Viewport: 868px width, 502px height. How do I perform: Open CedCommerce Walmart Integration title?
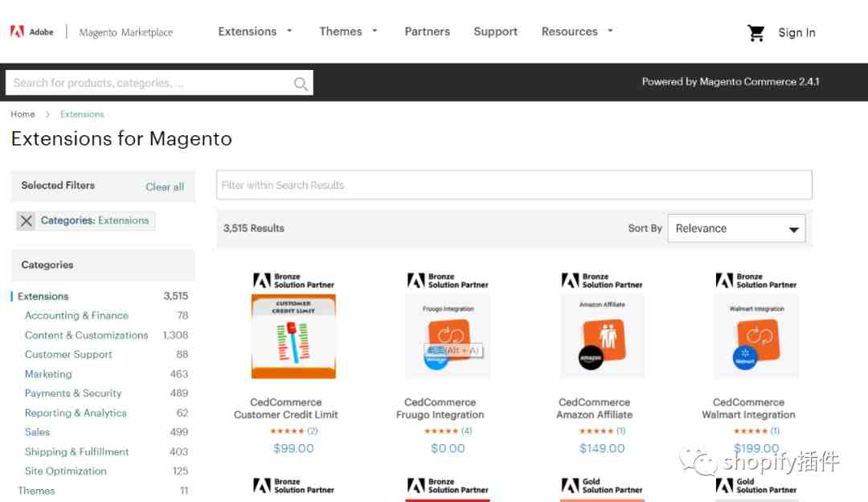click(x=748, y=409)
